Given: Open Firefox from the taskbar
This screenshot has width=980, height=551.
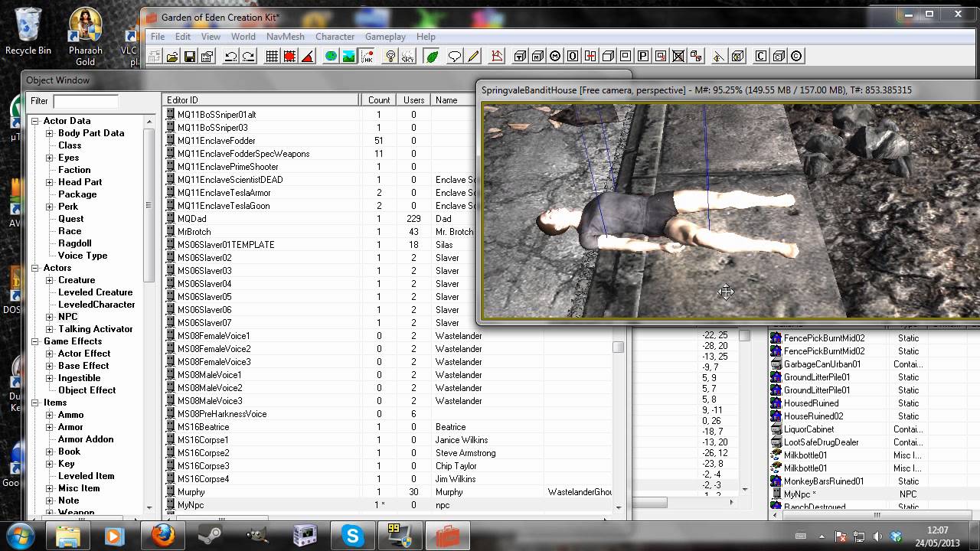Looking at the screenshot, I should (162, 536).
